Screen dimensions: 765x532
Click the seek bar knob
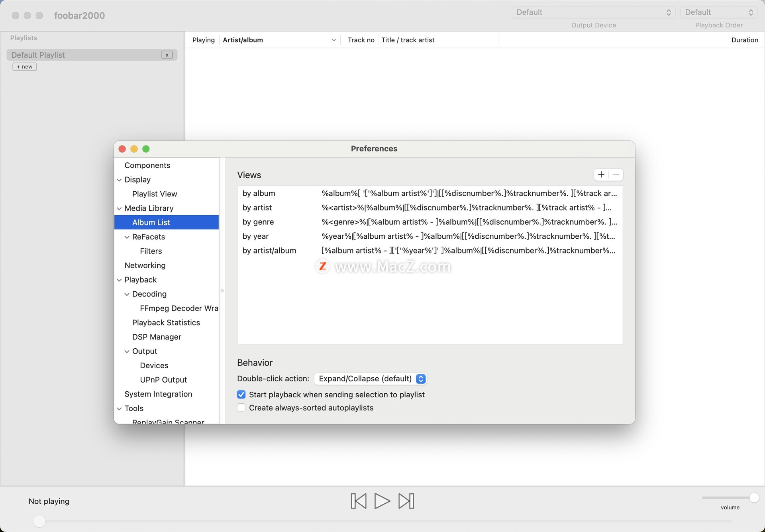(39, 521)
